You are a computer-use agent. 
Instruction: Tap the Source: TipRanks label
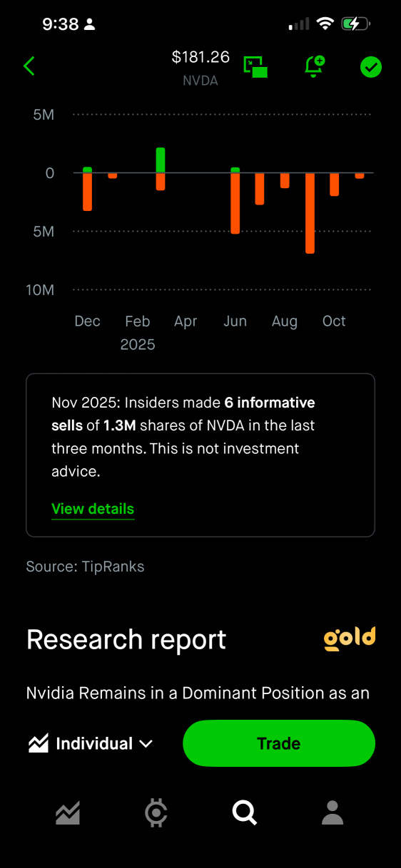tap(85, 567)
